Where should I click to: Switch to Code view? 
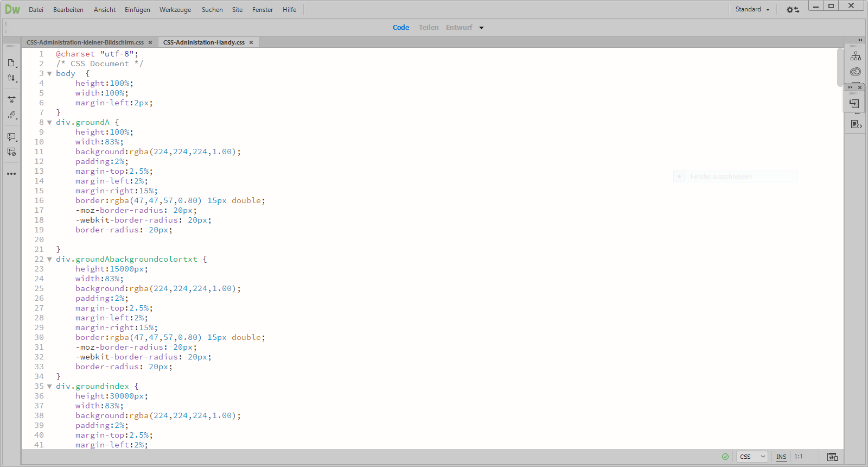pyautogui.click(x=401, y=28)
